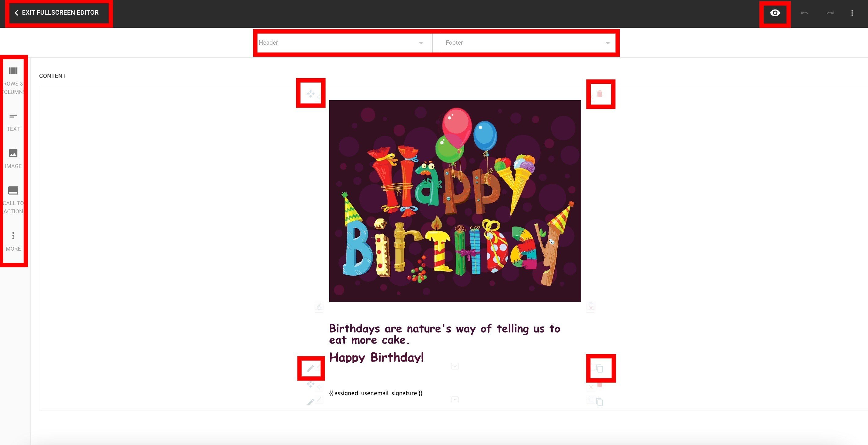This screenshot has height=445, width=868.
Task: Select the Rows & Columns block tool
Action: click(x=13, y=81)
